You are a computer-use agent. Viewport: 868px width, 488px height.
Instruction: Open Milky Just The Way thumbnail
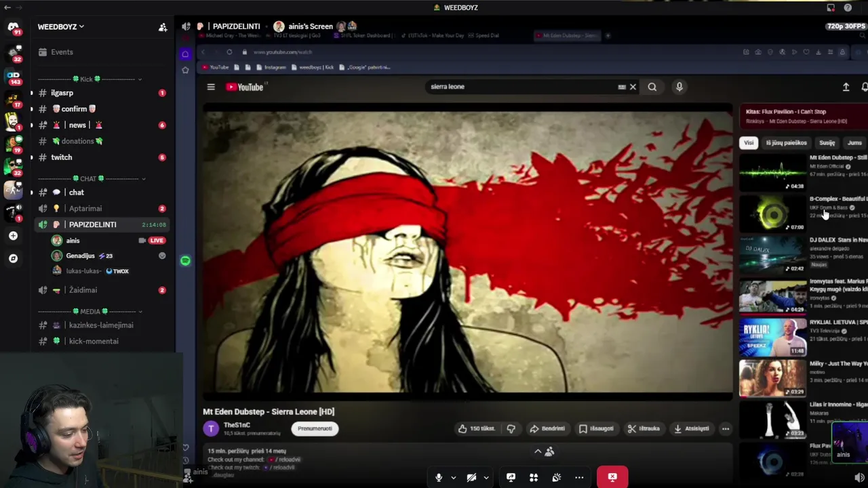point(772,378)
